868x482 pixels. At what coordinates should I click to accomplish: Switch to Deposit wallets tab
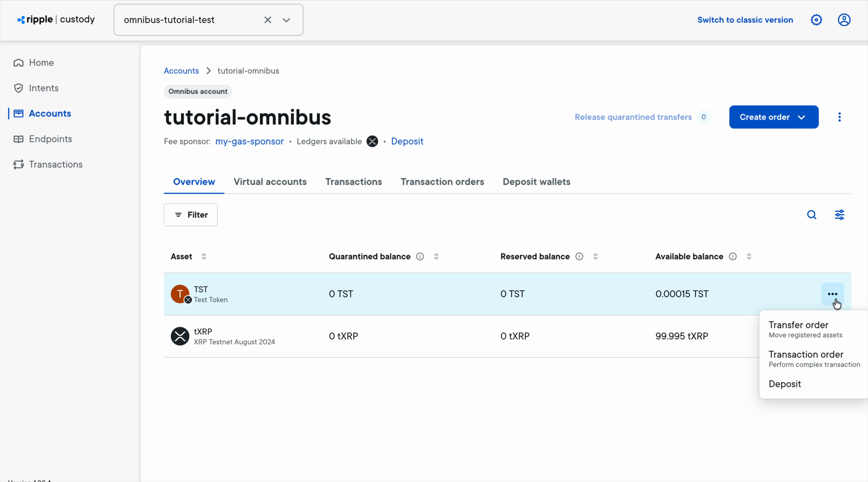pyautogui.click(x=536, y=182)
